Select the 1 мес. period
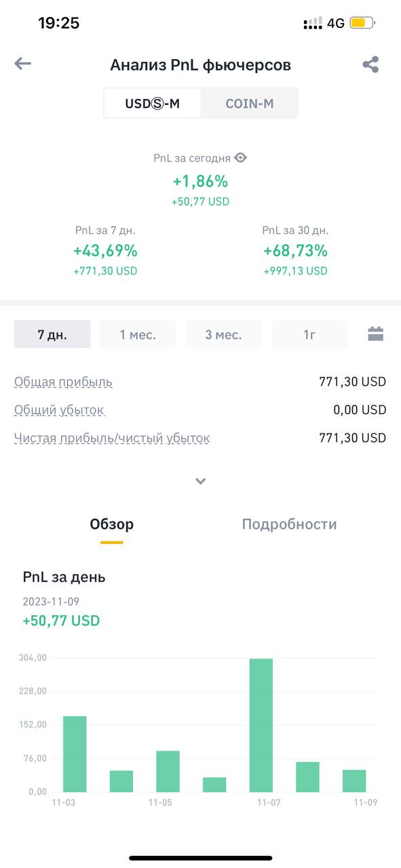 click(x=138, y=334)
